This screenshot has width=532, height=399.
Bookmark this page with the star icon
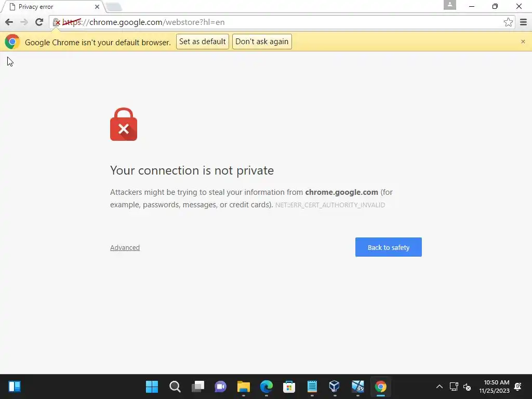(x=508, y=22)
